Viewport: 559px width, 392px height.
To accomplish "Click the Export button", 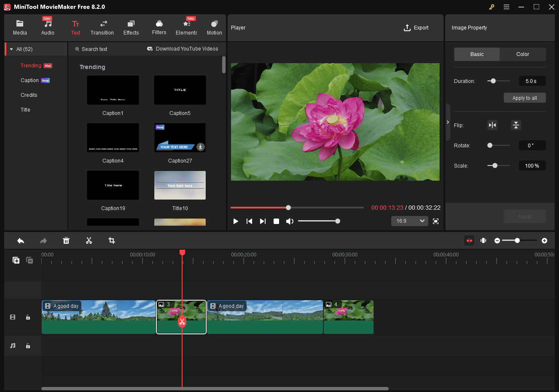I will coord(416,28).
